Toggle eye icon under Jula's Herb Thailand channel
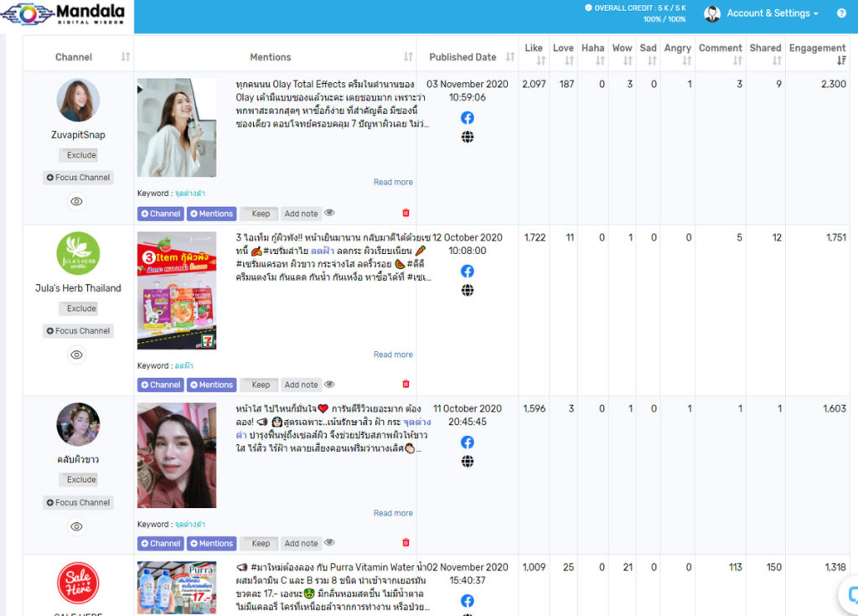Viewport: 858px width, 616px height. tap(77, 355)
